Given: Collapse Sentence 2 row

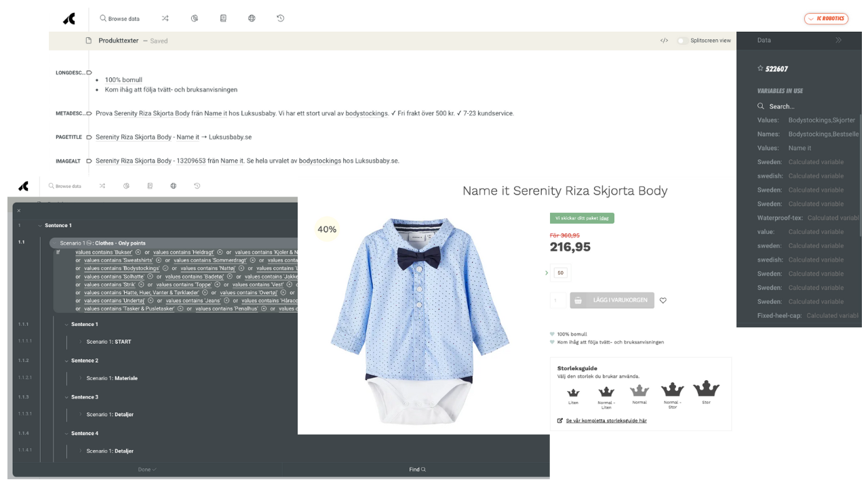Looking at the screenshot, I should [66, 361].
